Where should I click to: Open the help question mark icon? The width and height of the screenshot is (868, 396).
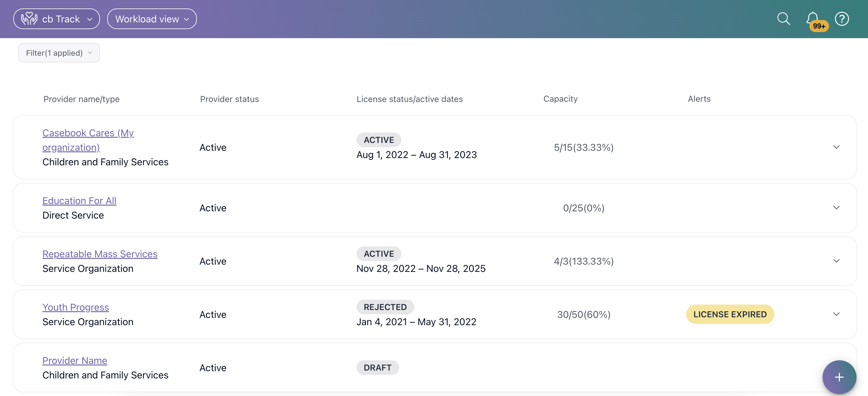[841, 19]
